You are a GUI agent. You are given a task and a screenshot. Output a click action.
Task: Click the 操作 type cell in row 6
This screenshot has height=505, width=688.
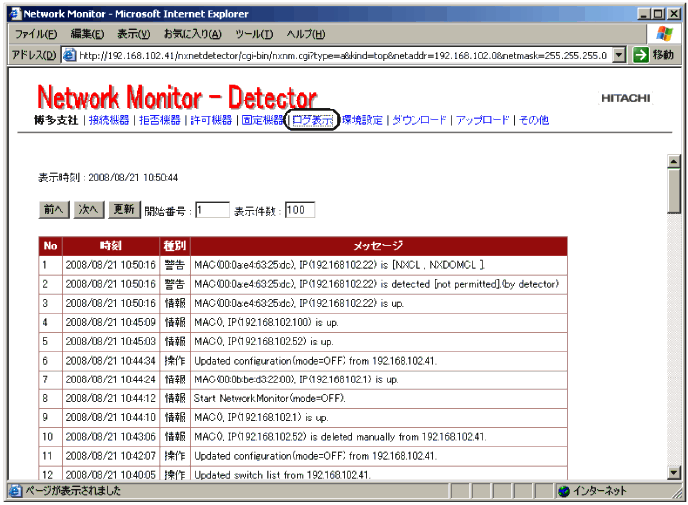175,361
